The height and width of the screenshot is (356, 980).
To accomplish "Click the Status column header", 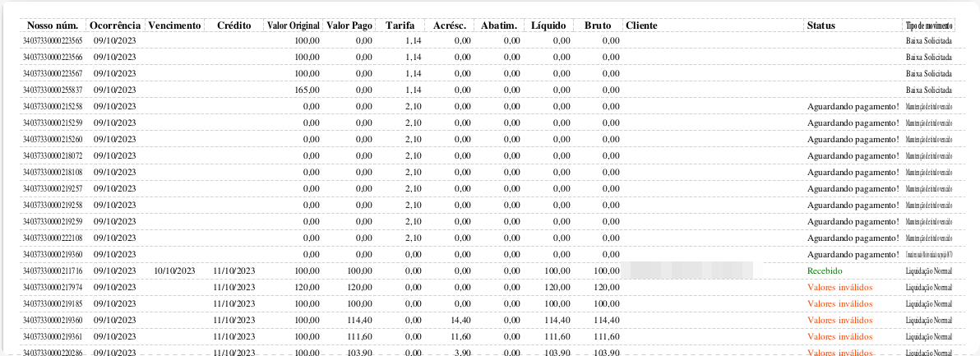I will tap(821, 25).
